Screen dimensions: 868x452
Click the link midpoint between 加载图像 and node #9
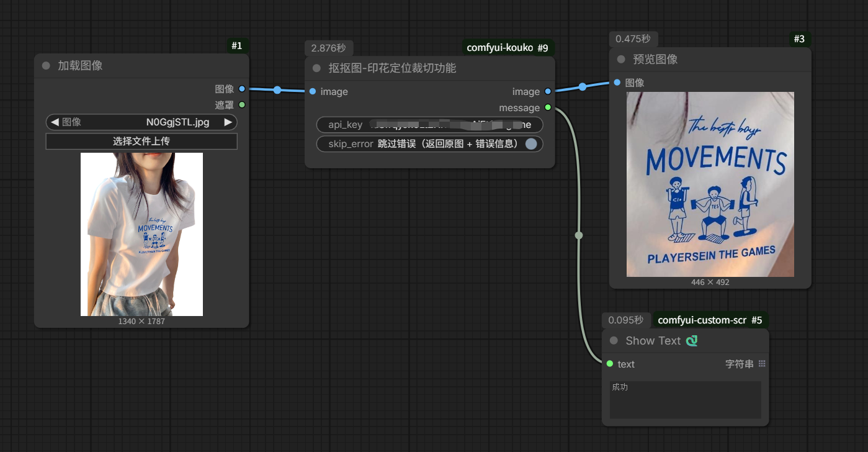coord(277,90)
